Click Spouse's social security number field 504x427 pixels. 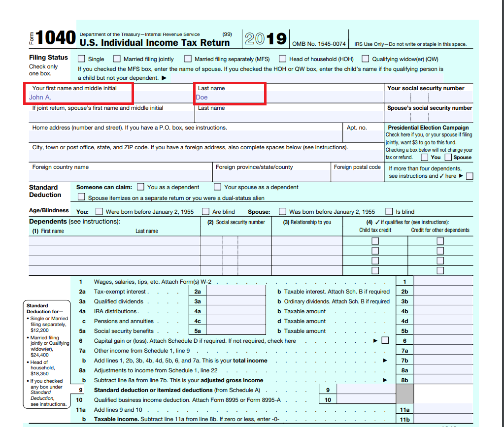pyautogui.click(x=429, y=117)
